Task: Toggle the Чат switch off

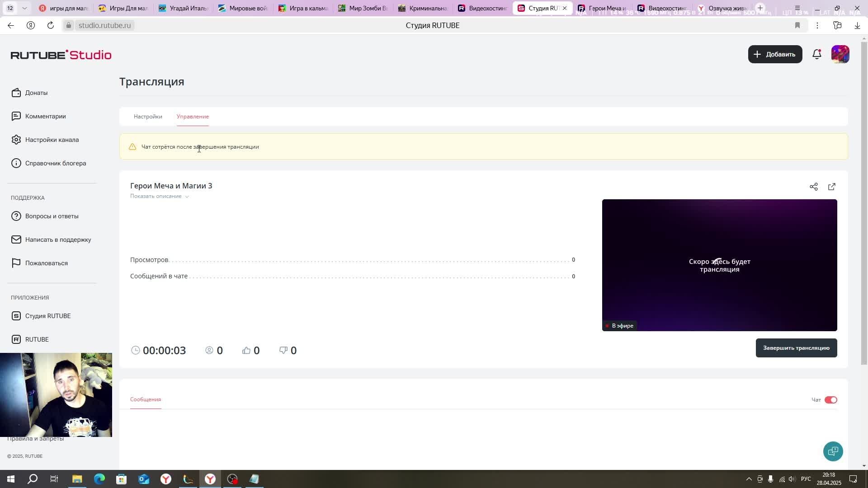Action: [x=830, y=400]
